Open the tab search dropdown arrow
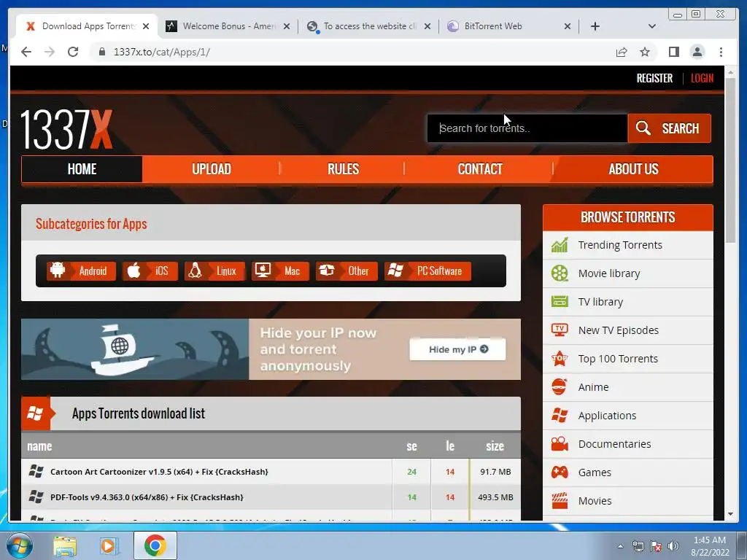This screenshot has width=747, height=560. tap(651, 26)
